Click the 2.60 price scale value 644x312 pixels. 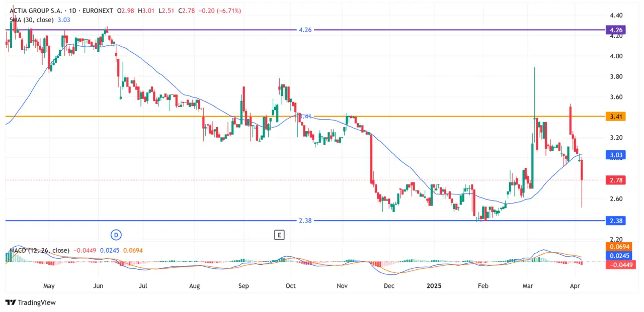(616, 199)
